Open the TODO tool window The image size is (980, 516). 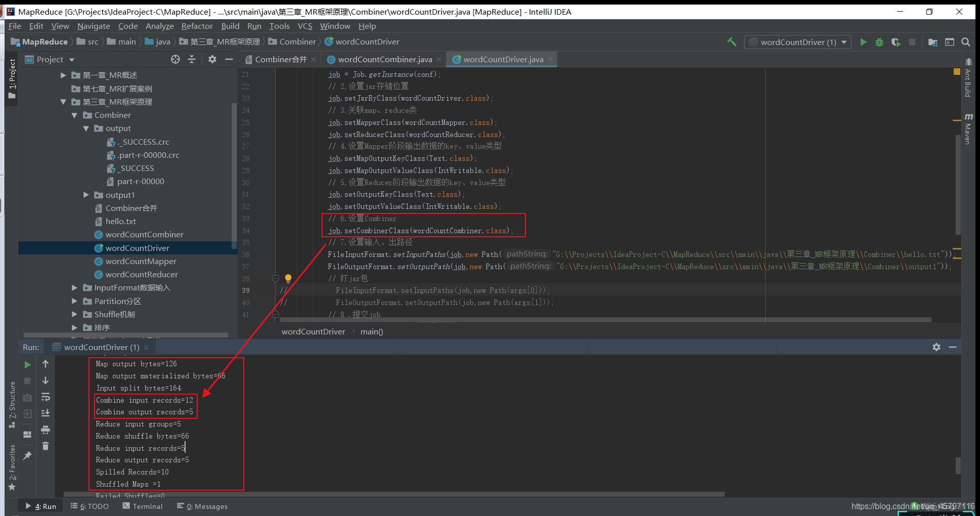coord(90,506)
